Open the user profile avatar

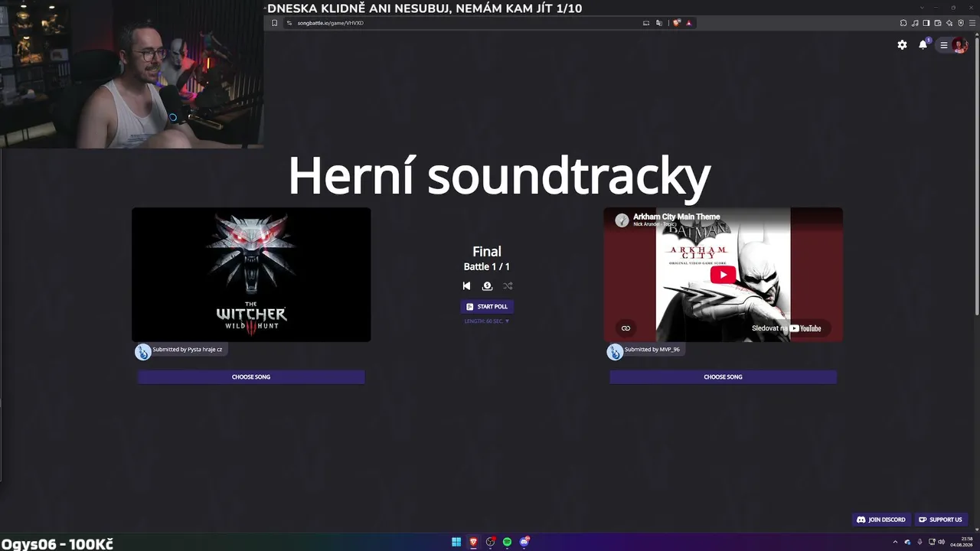coord(959,45)
